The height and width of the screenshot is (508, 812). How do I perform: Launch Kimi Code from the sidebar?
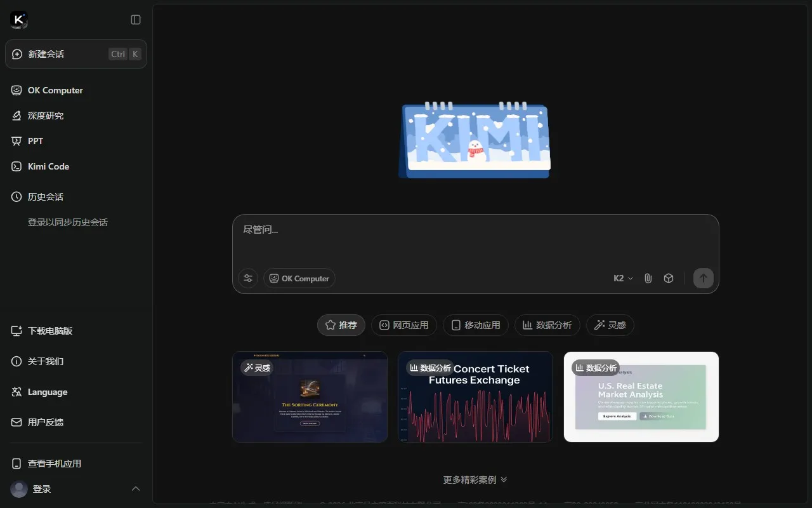point(48,166)
